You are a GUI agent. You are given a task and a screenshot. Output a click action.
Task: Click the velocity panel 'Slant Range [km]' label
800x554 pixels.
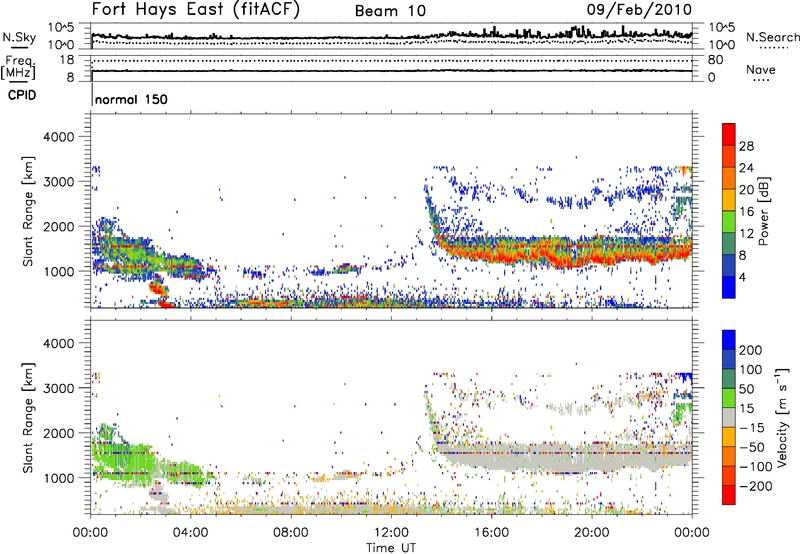coord(28,418)
